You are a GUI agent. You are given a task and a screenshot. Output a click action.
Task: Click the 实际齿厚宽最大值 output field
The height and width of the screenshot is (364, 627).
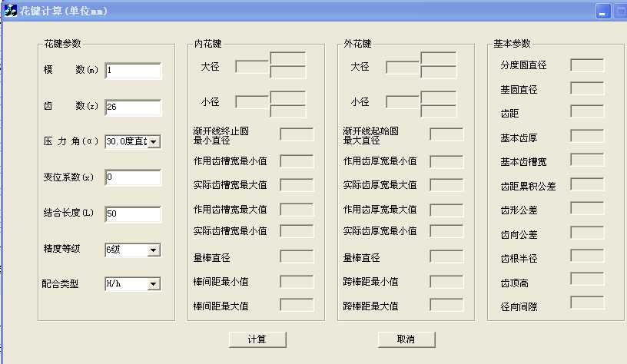click(447, 184)
